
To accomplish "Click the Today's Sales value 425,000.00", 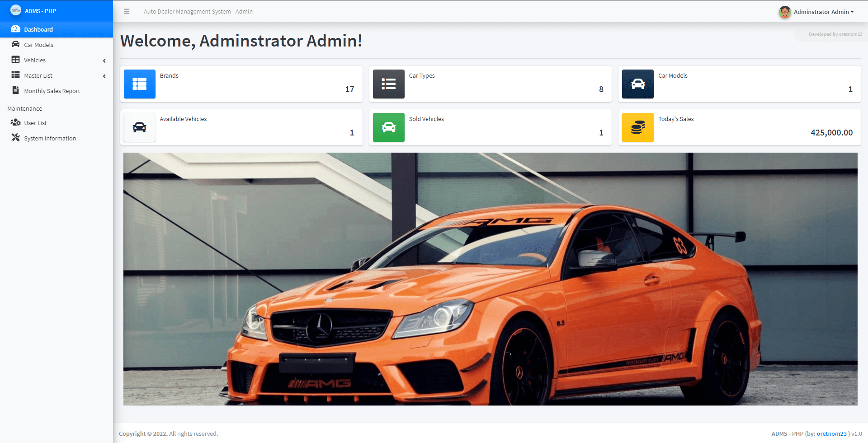I will (x=831, y=132).
